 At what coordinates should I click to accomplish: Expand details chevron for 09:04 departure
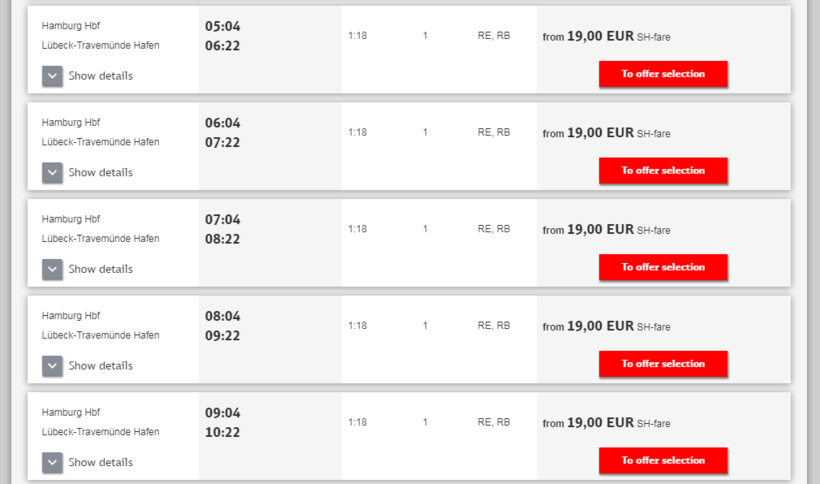(53, 462)
